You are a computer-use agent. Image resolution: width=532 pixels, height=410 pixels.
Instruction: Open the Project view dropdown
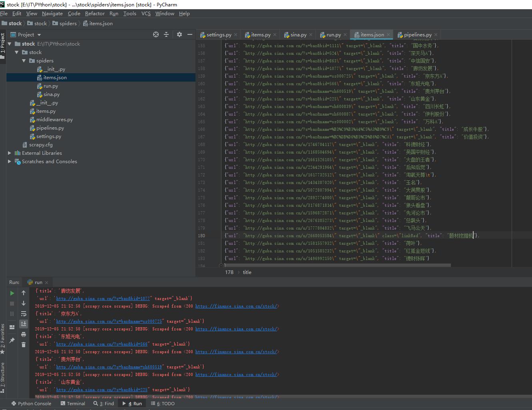(x=39, y=35)
